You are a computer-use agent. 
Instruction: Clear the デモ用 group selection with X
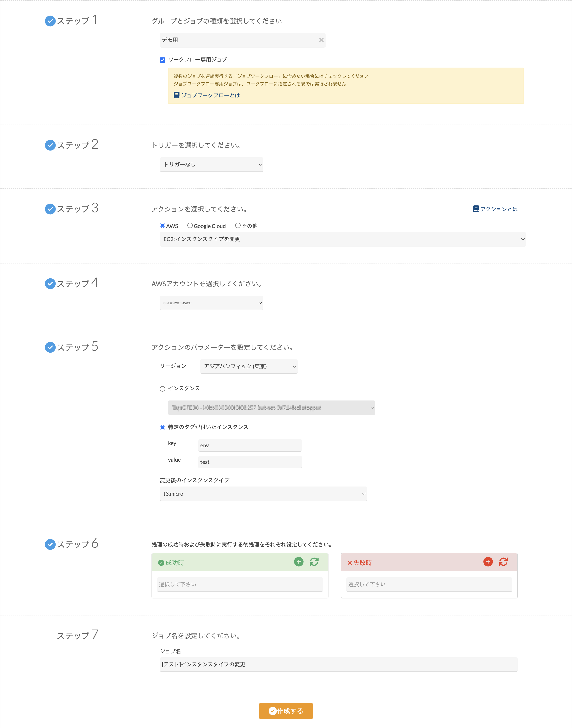click(321, 40)
